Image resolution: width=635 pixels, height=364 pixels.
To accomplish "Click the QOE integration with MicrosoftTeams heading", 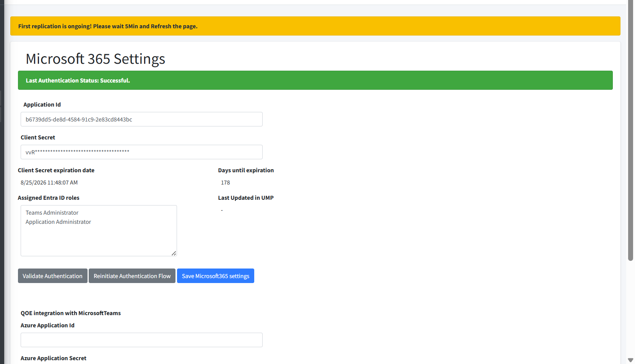I will 71,313.
